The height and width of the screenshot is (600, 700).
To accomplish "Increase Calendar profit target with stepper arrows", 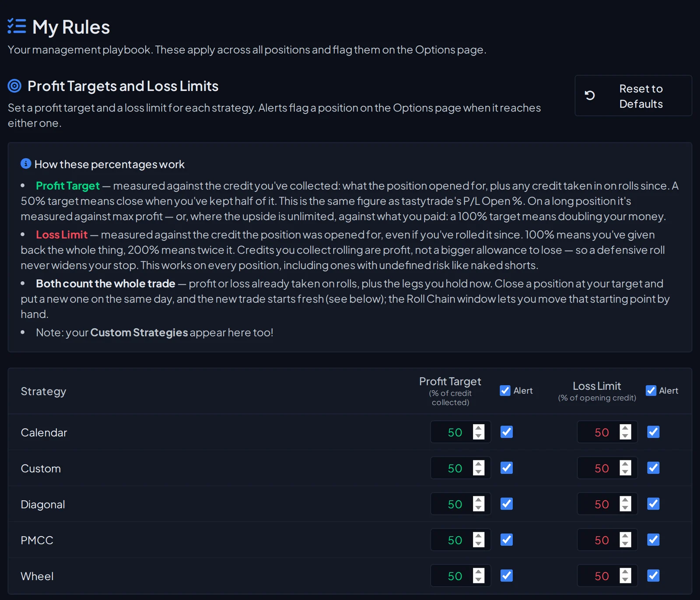I will [x=479, y=428].
